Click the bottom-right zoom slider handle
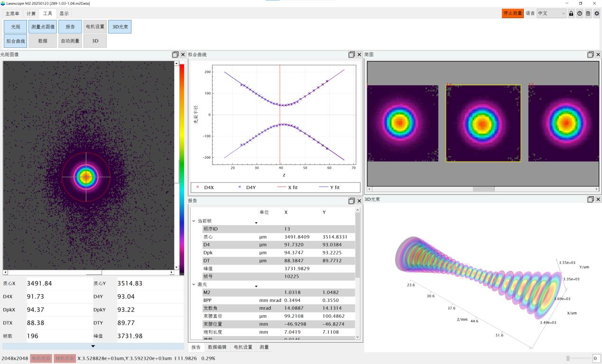The width and height of the screenshot is (602, 364). tap(568, 358)
